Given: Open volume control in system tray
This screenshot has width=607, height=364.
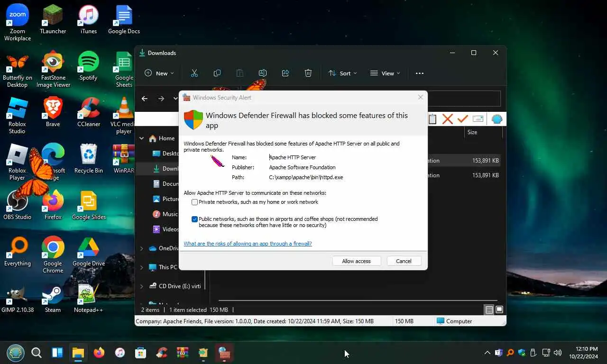Looking at the screenshot, I should pyautogui.click(x=558, y=353).
